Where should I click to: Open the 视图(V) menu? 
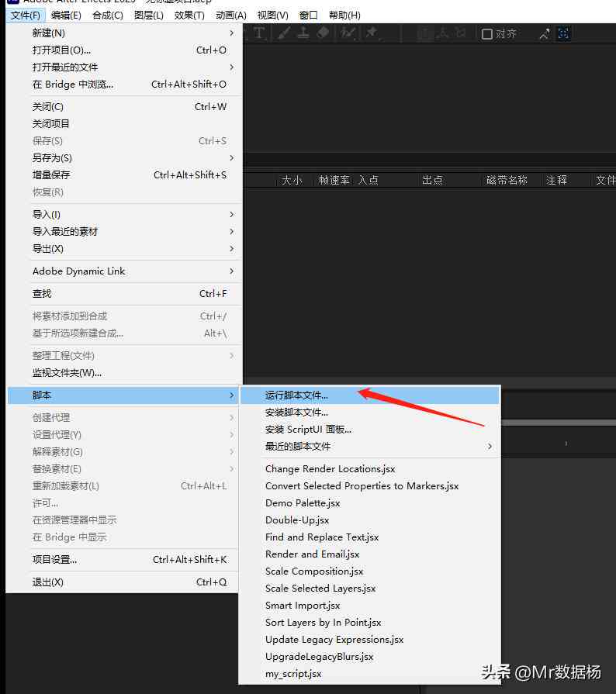[x=273, y=16]
